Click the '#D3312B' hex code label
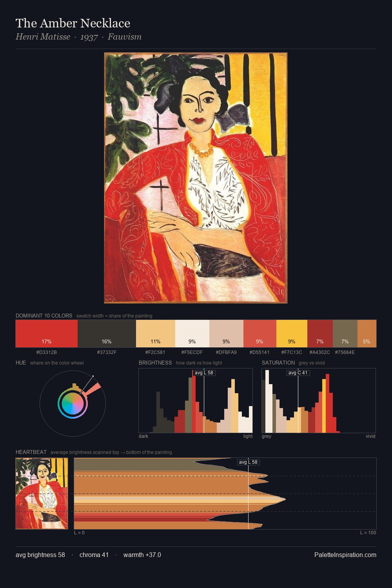The image size is (392, 588). click(47, 352)
